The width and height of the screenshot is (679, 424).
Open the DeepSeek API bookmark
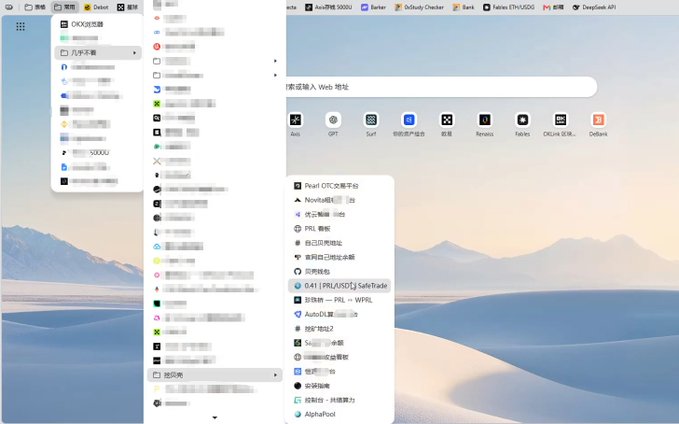pos(594,7)
